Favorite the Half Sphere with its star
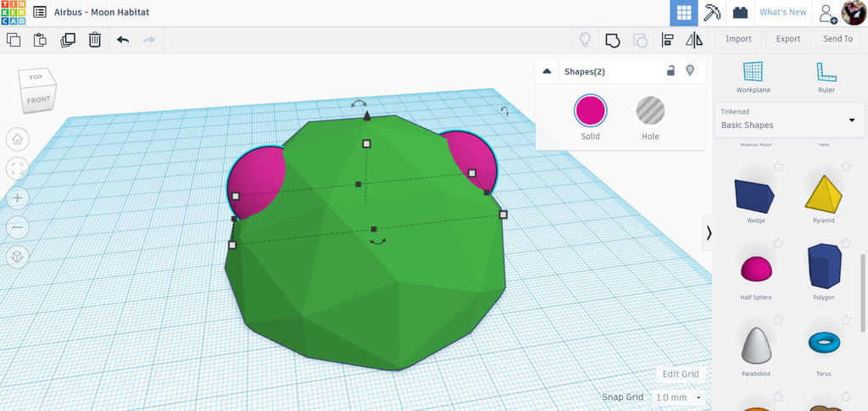868x411 pixels. point(778,243)
